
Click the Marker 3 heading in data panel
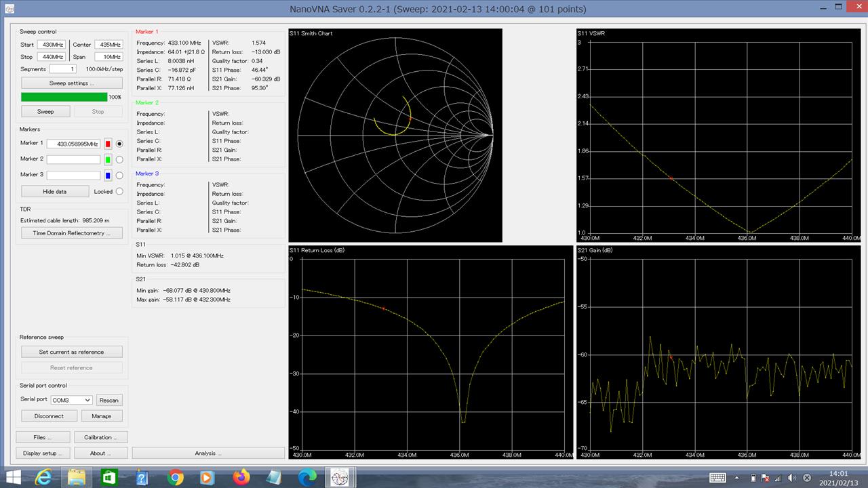pos(147,174)
